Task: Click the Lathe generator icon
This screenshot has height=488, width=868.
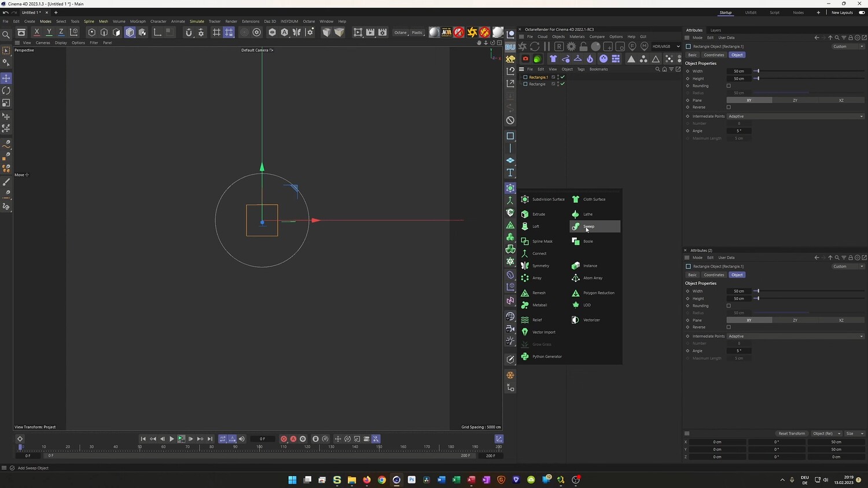Action: click(576, 214)
